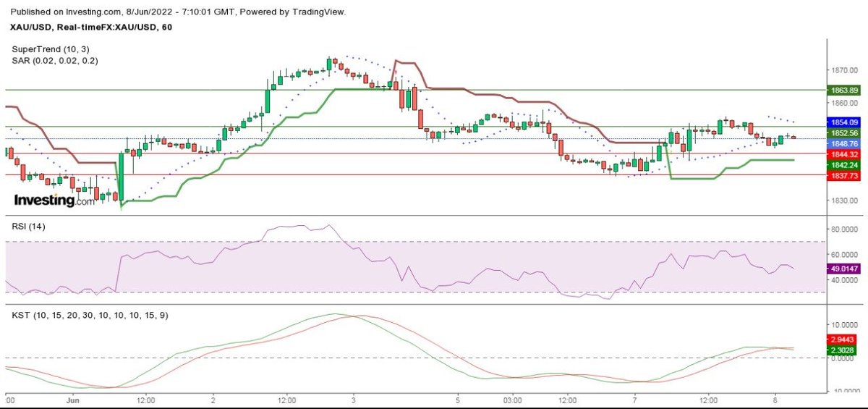Click the date 7 time axis label

point(634,400)
